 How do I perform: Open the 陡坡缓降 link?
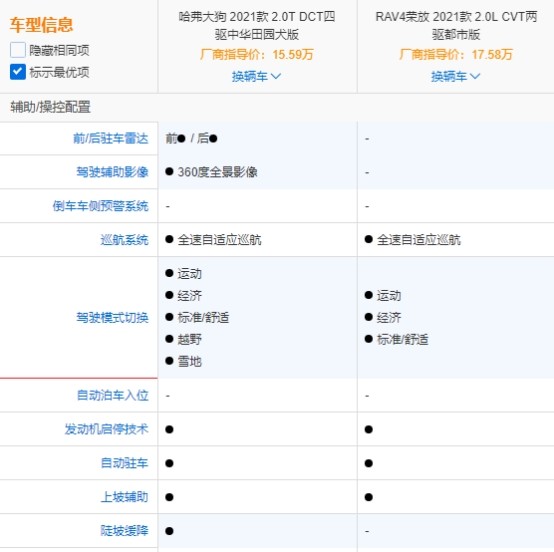pos(124,531)
